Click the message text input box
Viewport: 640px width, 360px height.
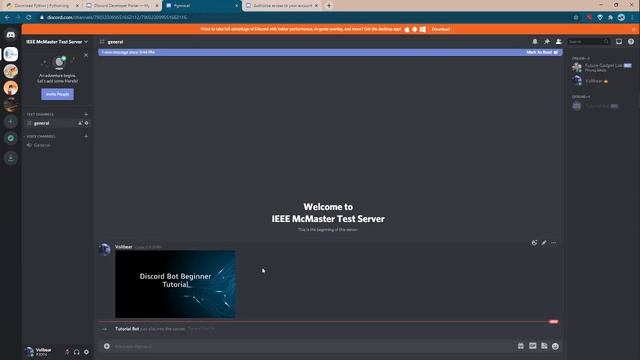310,346
